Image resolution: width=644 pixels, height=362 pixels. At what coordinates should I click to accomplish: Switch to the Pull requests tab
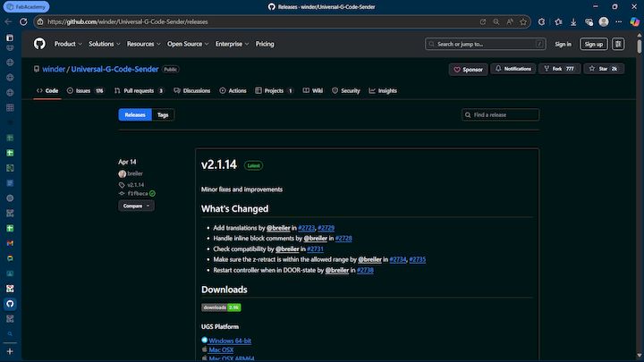[x=139, y=90]
